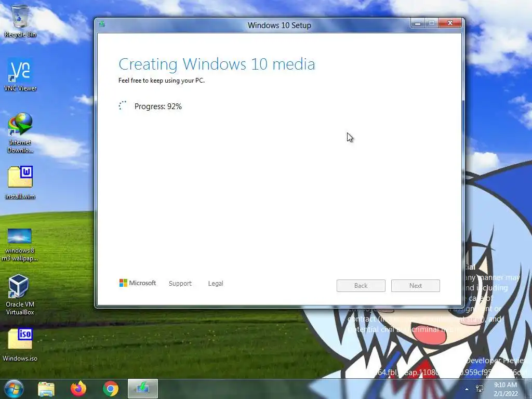Select the Windows.iso file icon

(x=20, y=345)
